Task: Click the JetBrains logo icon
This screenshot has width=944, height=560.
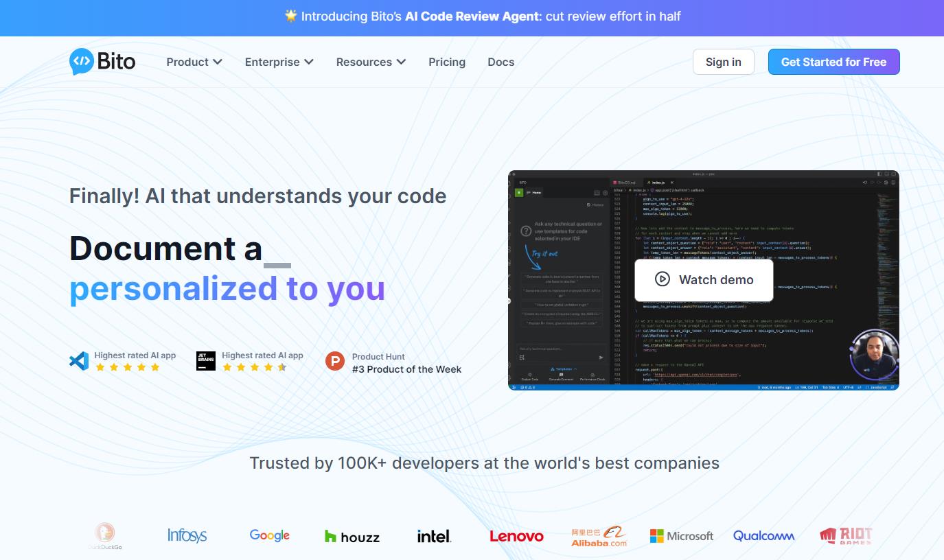Action: pyautogui.click(x=206, y=361)
